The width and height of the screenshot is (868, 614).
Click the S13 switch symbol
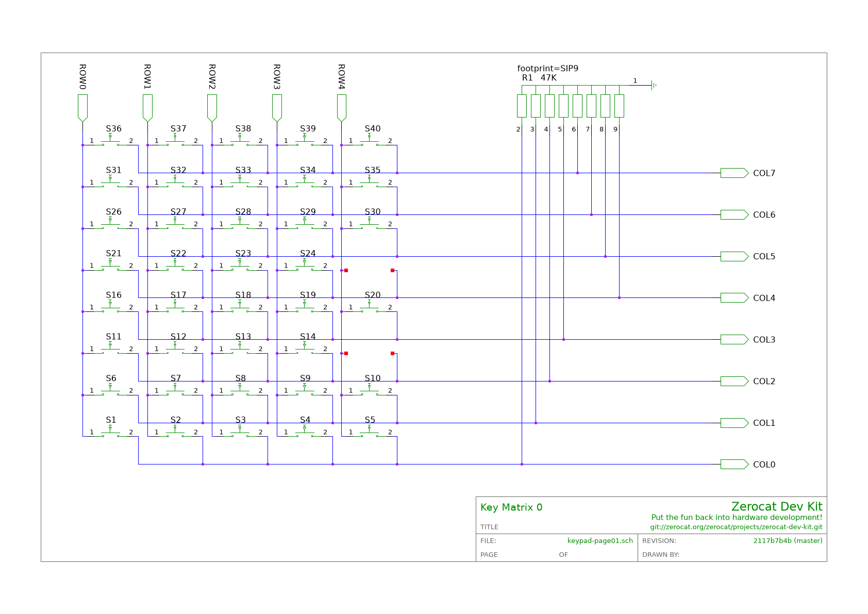click(x=240, y=349)
